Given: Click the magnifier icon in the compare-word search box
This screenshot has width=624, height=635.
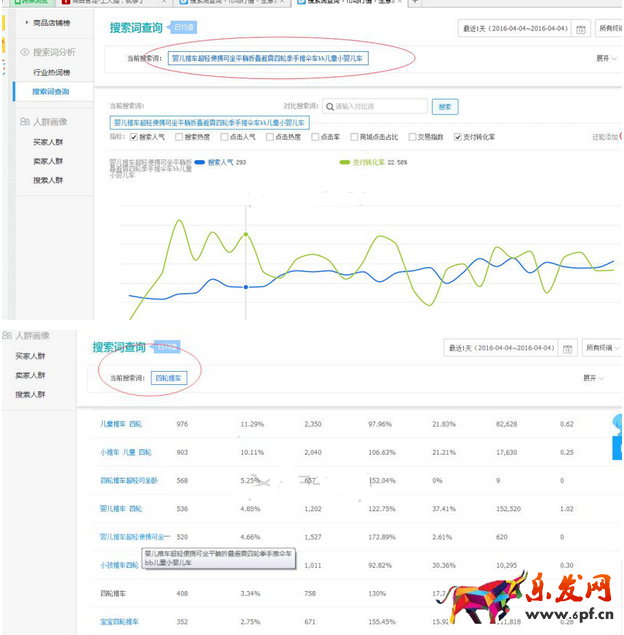Looking at the screenshot, I should coord(328,106).
